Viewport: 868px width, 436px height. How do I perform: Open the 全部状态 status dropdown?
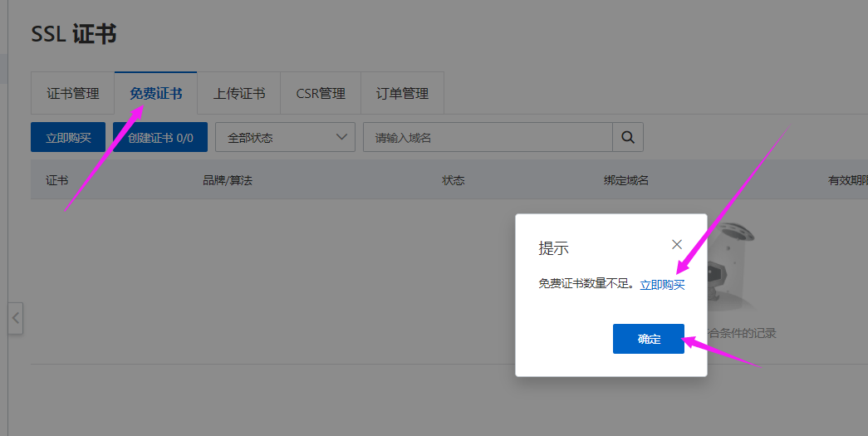click(x=285, y=137)
